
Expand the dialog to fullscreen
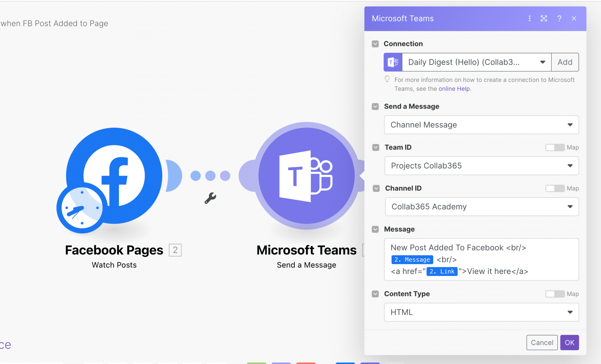point(544,18)
